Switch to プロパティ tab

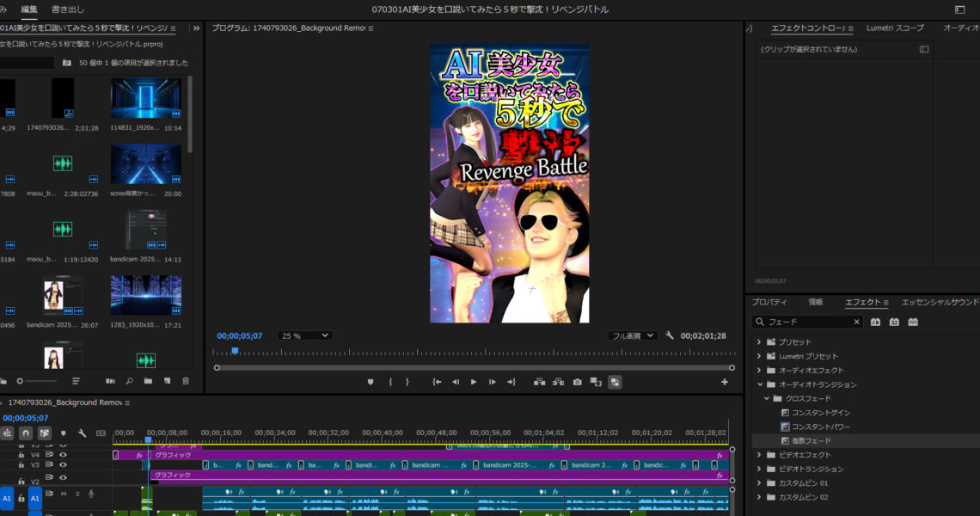[769, 302]
